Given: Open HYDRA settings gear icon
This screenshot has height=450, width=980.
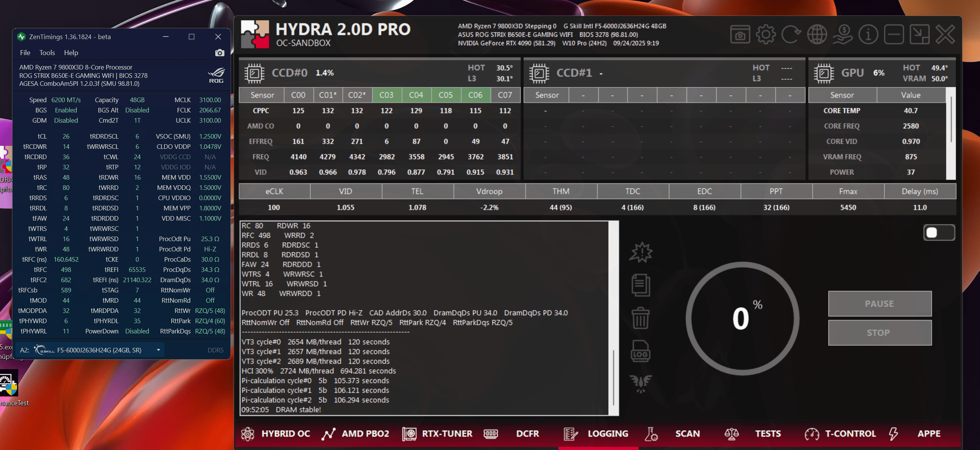Looking at the screenshot, I should point(765,35).
